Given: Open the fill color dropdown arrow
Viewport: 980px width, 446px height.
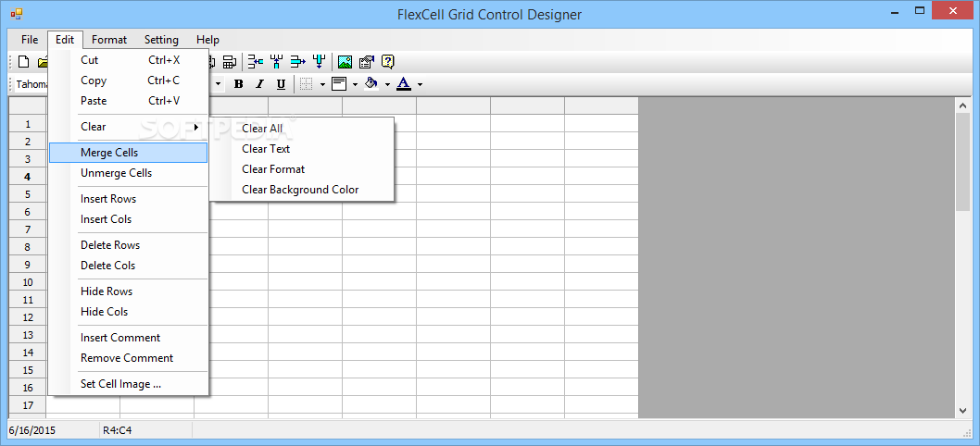Looking at the screenshot, I should pos(387,84).
